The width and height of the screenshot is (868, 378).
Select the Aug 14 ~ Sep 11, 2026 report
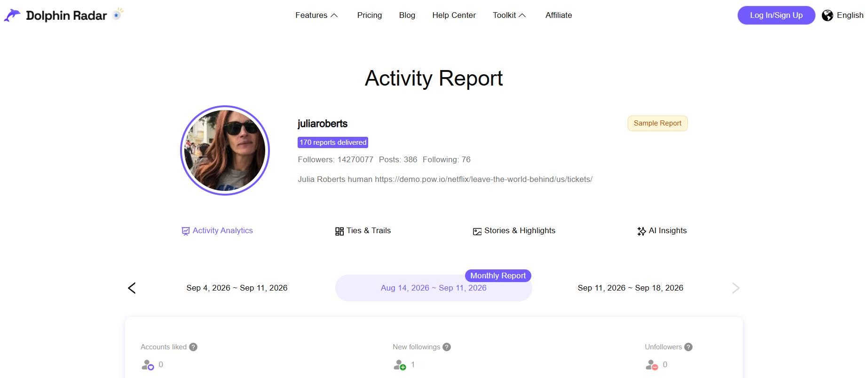coord(434,288)
